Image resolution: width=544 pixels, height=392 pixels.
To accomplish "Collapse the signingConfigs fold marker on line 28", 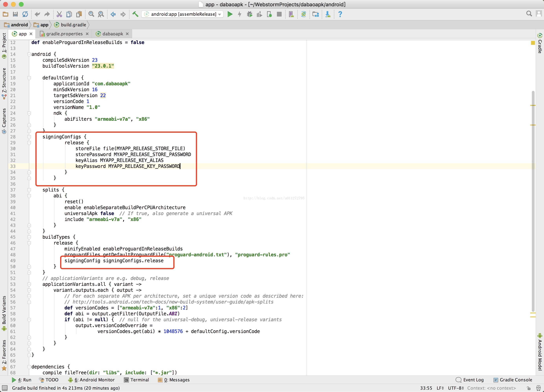I will point(29,137).
